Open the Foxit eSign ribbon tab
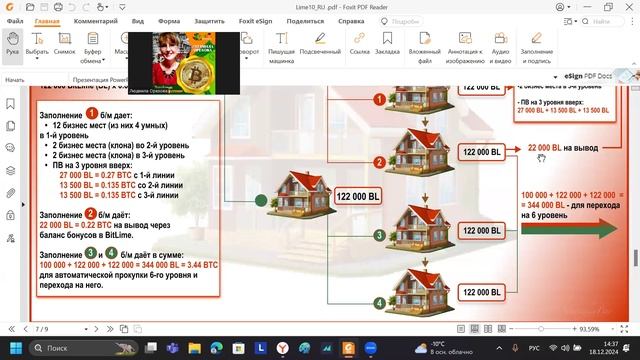 (x=256, y=21)
